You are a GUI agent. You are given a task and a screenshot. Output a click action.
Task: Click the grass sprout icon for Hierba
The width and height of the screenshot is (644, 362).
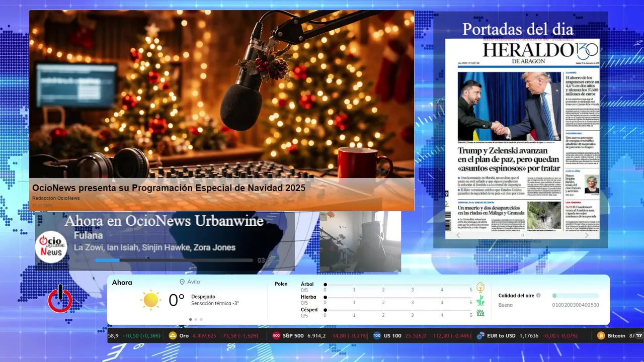click(480, 301)
